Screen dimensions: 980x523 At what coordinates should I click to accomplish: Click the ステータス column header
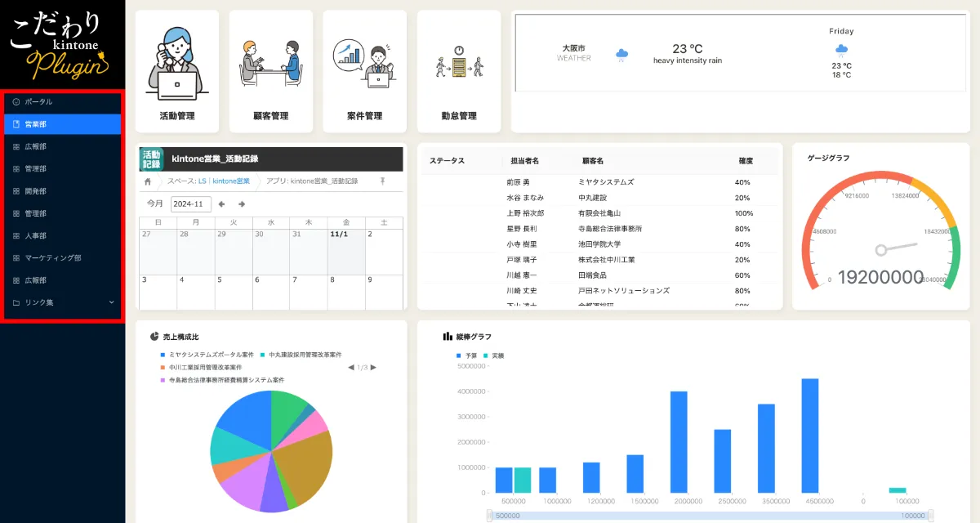447,161
